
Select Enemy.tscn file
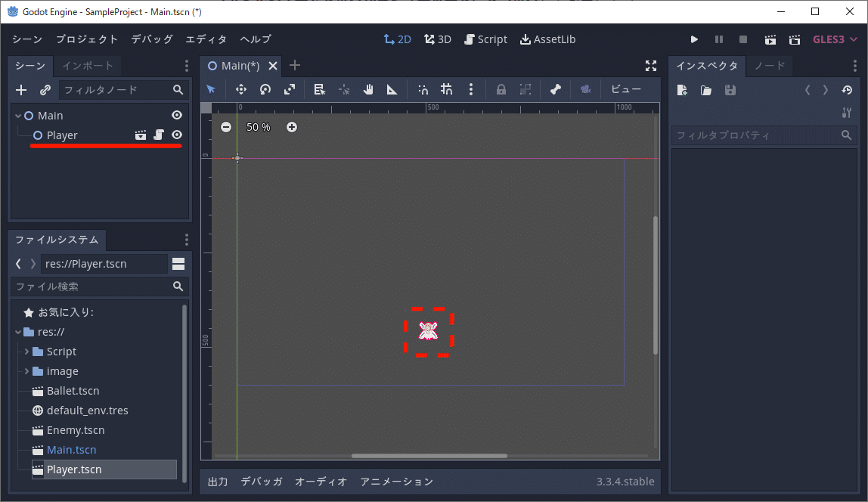point(76,430)
